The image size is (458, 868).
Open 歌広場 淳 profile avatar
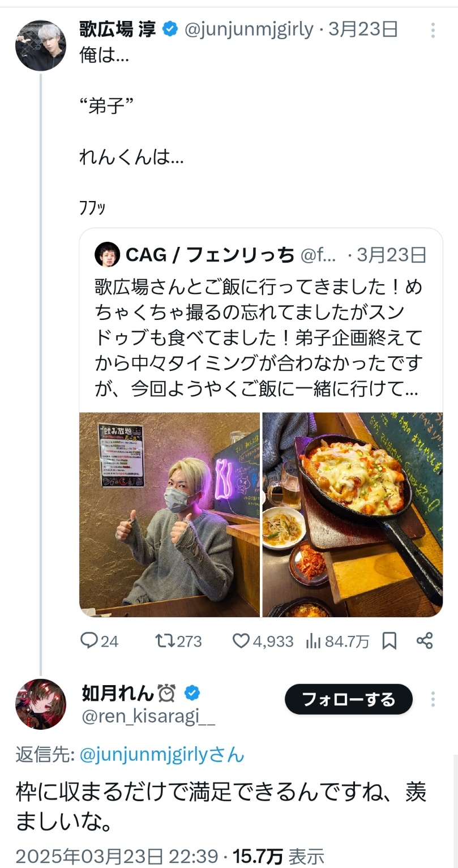pyautogui.click(x=40, y=46)
